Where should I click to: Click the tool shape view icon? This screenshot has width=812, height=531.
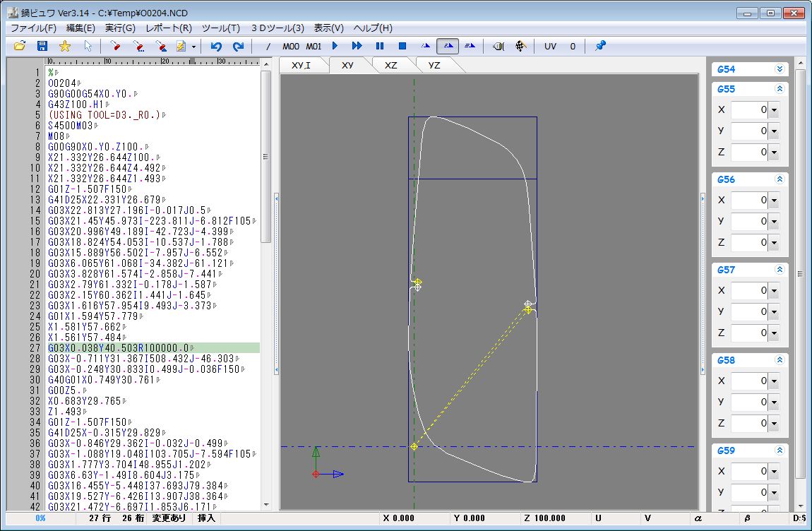[x=498, y=46]
